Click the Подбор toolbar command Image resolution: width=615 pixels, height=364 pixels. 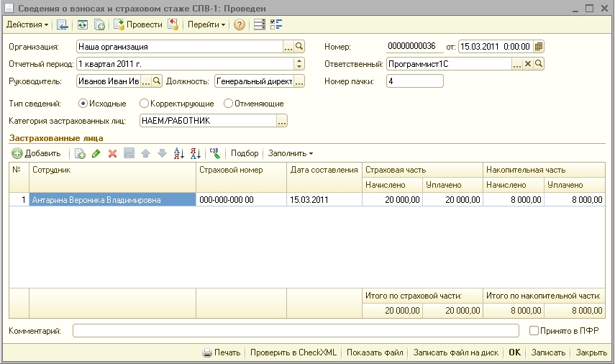(x=245, y=153)
